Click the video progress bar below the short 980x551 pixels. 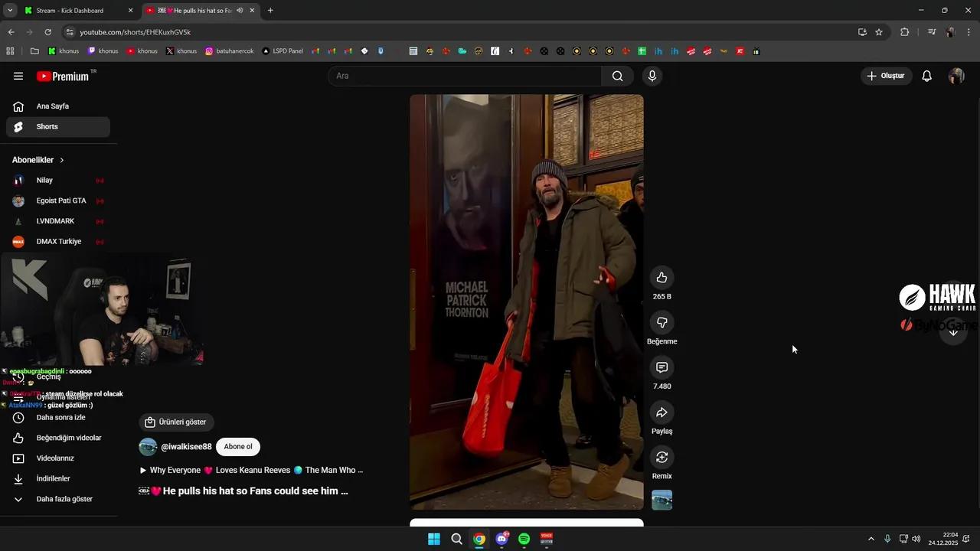pyautogui.click(x=527, y=523)
